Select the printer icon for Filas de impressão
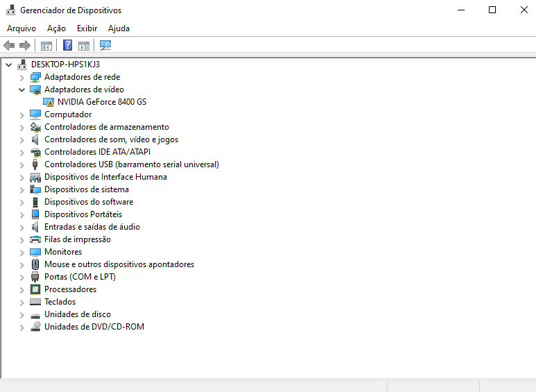Image resolution: width=536 pixels, height=392 pixels. tap(35, 239)
